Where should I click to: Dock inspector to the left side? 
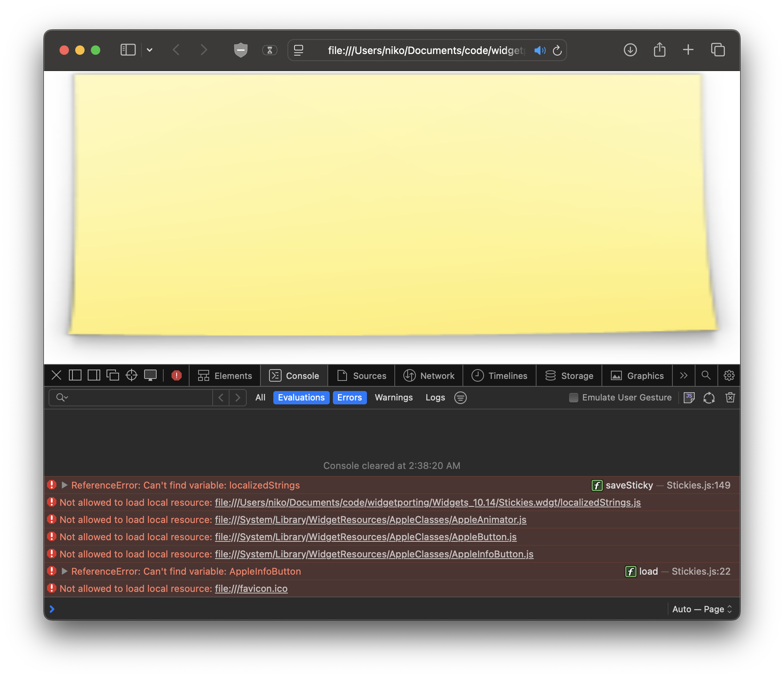pyautogui.click(x=75, y=375)
